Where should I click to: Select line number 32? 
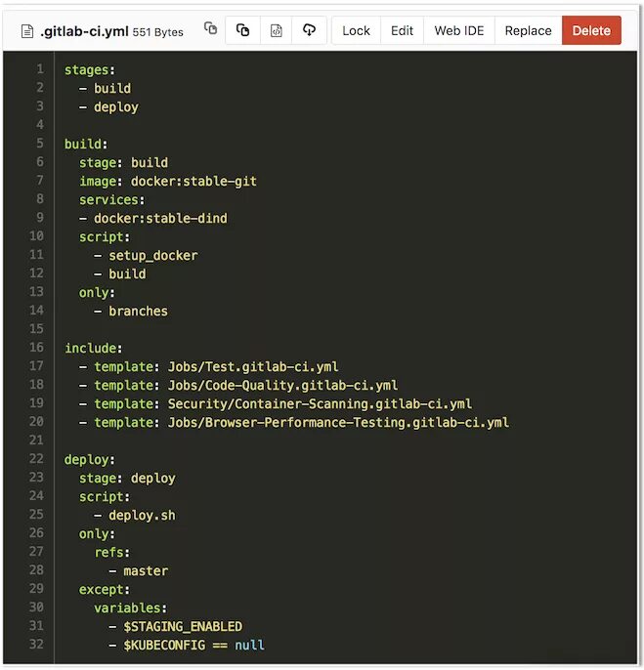pos(36,644)
